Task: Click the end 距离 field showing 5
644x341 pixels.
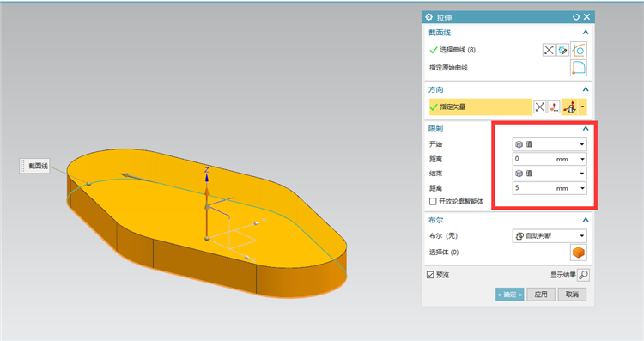Action: 550,188
